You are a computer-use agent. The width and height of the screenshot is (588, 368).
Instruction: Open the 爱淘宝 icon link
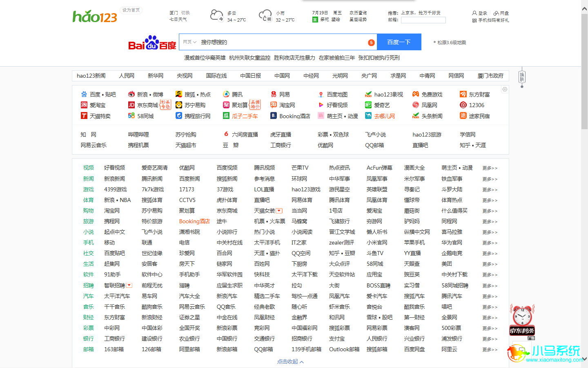(84, 105)
